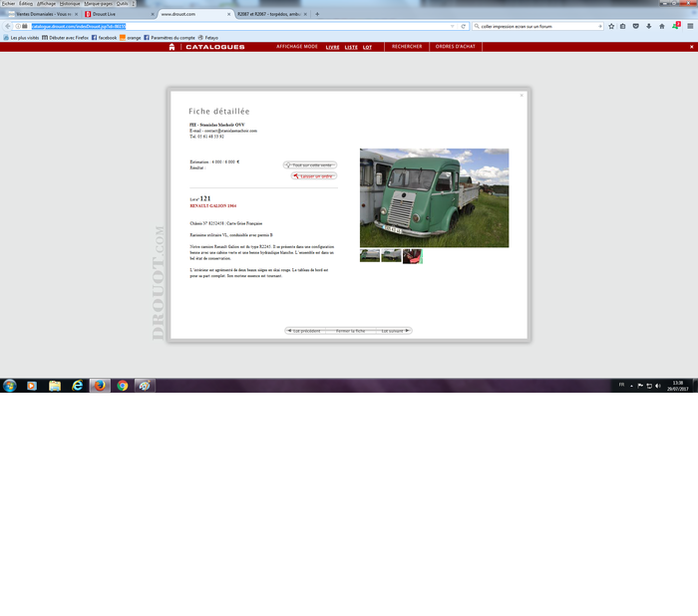Click the CATALOGUES heading link
The width and height of the screenshot is (698, 616).
[215, 47]
